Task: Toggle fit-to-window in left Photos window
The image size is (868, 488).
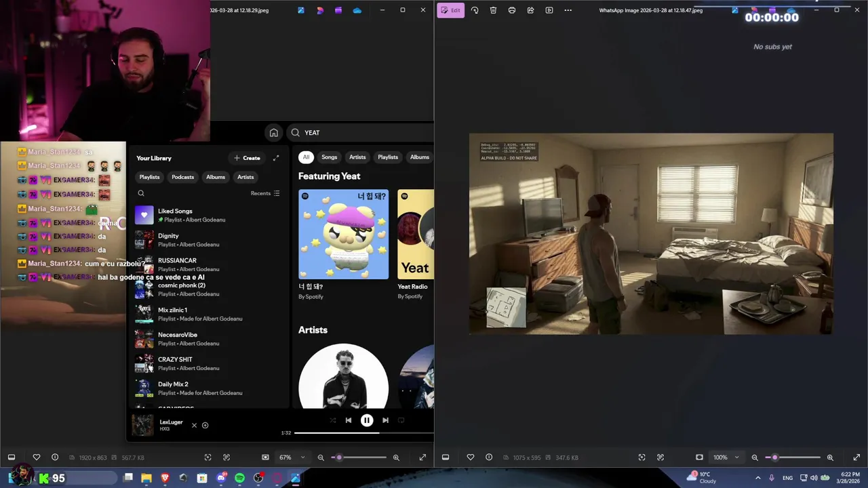Action: click(265, 457)
